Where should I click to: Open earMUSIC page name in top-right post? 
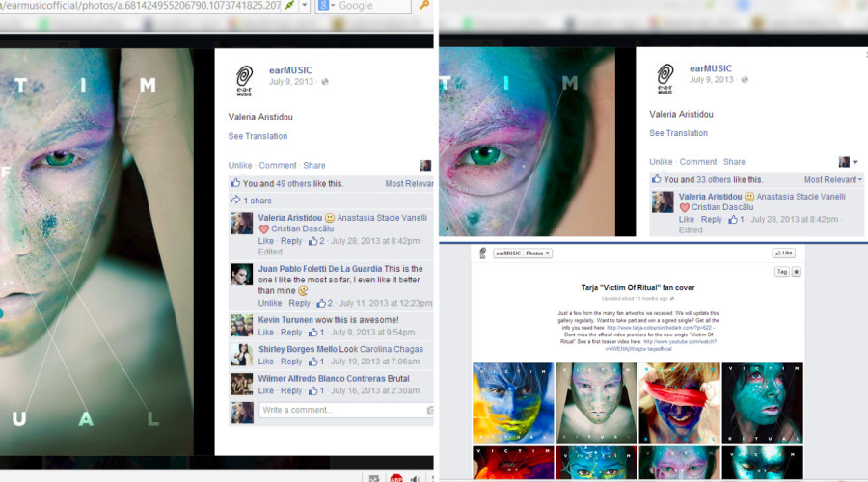[710, 68]
